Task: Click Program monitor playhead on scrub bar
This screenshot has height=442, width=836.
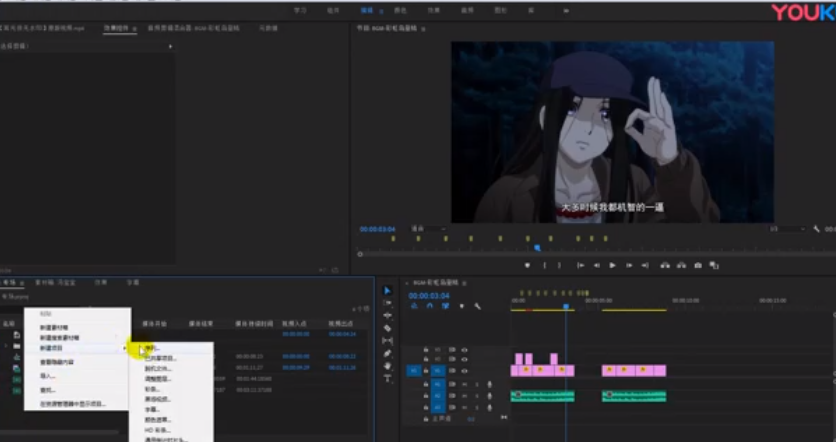Action: (x=537, y=248)
